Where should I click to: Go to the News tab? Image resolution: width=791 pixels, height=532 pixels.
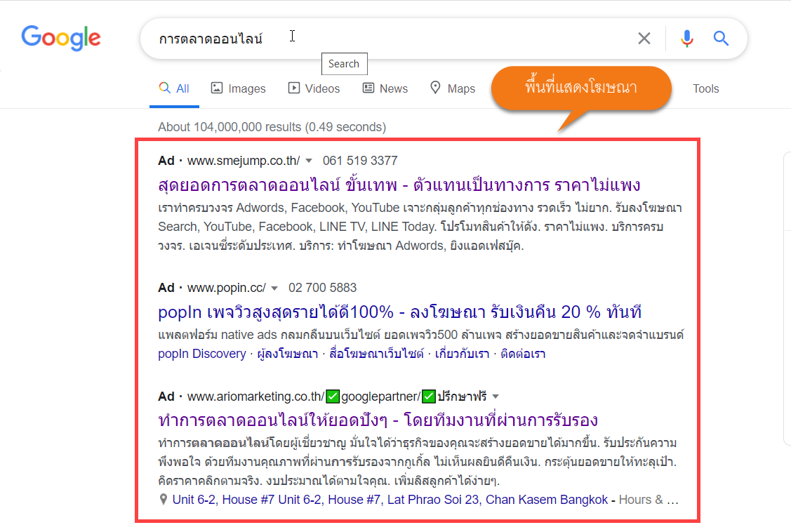385,88
